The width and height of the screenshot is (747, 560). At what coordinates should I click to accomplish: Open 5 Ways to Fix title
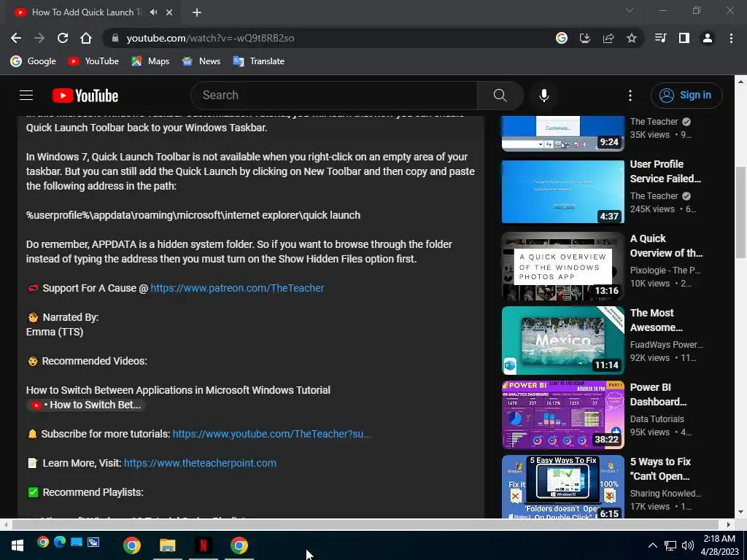[x=660, y=469]
